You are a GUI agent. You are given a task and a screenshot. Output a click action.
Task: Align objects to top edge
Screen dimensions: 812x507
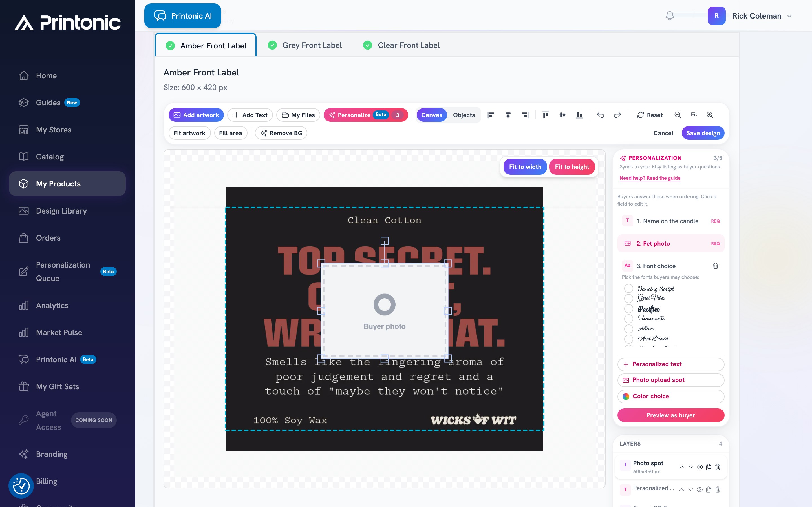tap(546, 115)
